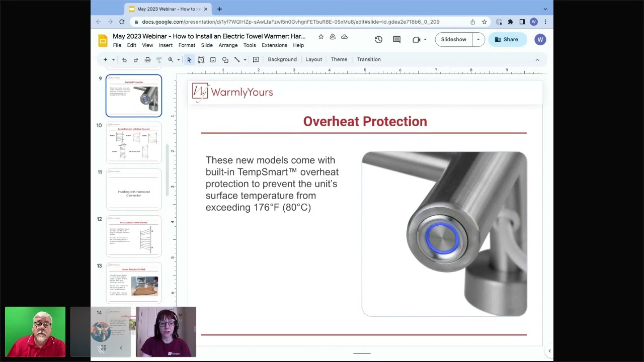The height and width of the screenshot is (362, 644).
Task: Open the Insert menu
Action: tap(166, 45)
